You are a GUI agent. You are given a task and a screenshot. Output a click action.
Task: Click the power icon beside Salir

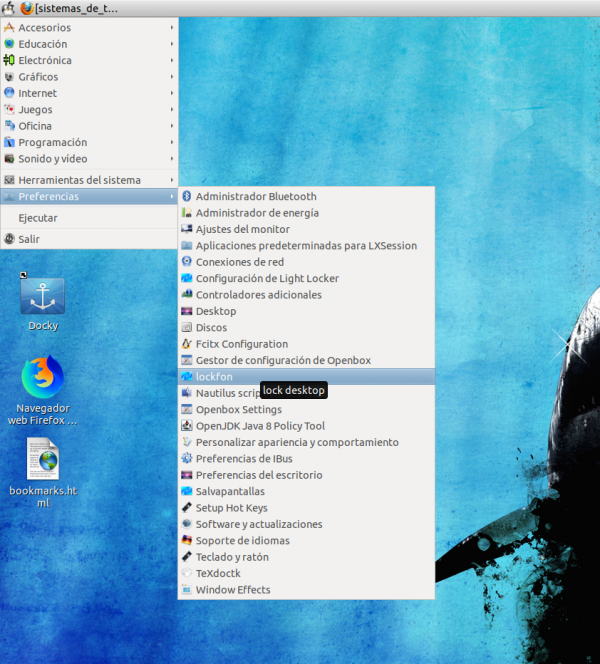coord(9,239)
